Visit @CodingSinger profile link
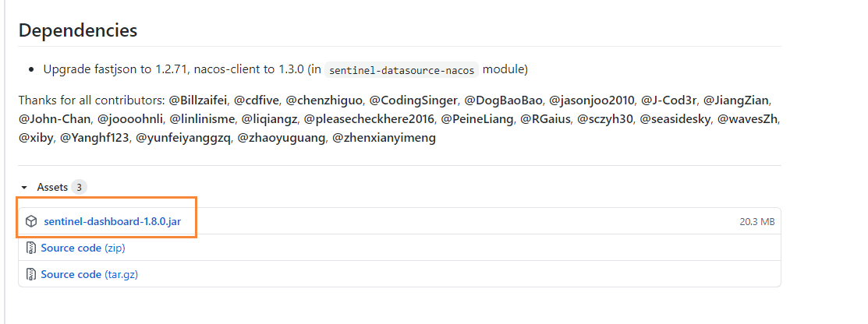 [x=413, y=100]
